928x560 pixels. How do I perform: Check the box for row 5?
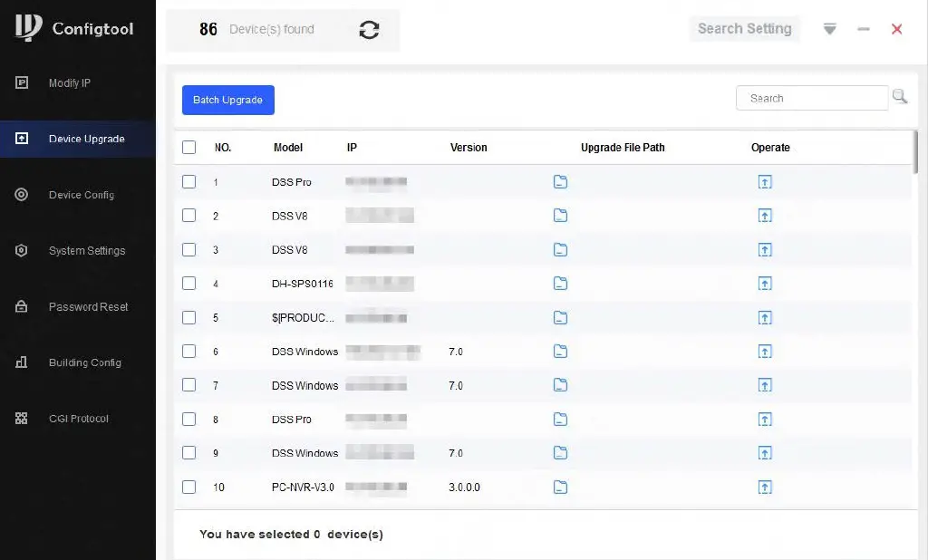coord(188,318)
